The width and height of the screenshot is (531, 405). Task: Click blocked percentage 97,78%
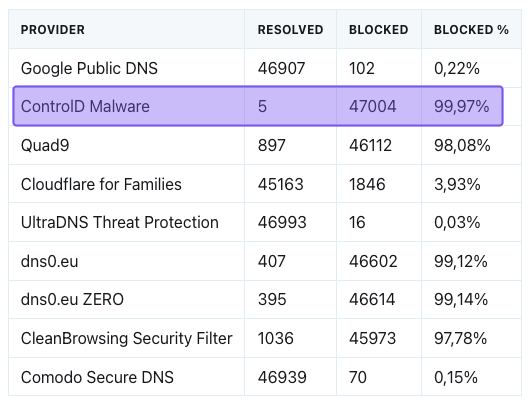click(x=461, y=338)
